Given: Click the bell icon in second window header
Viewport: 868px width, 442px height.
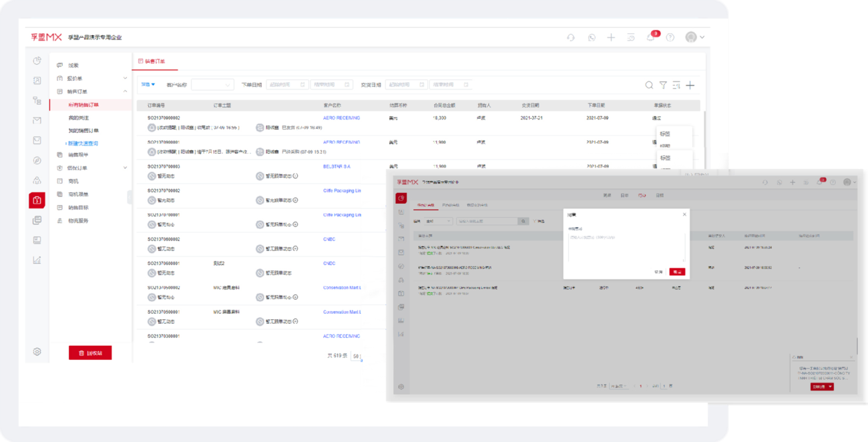Looking at the screenshot, I should (x=820, y=182).
